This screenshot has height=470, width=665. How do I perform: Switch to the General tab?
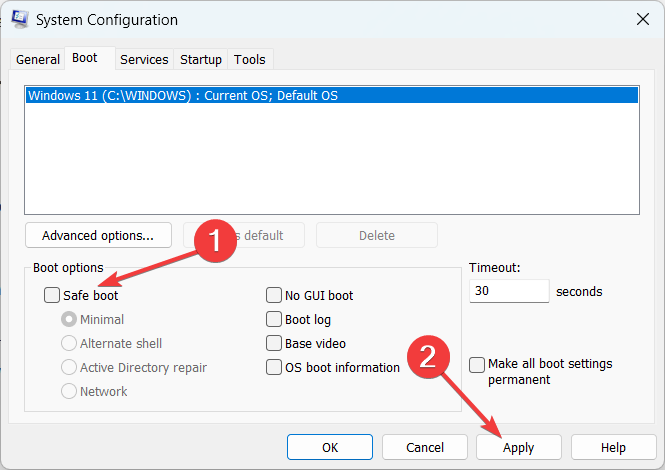[38, 60]
